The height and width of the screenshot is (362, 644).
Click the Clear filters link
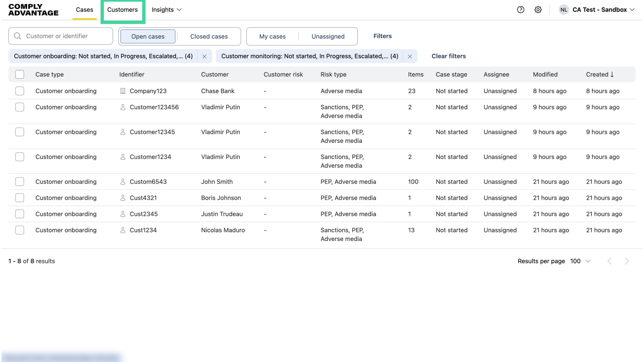tap(448, 56)
